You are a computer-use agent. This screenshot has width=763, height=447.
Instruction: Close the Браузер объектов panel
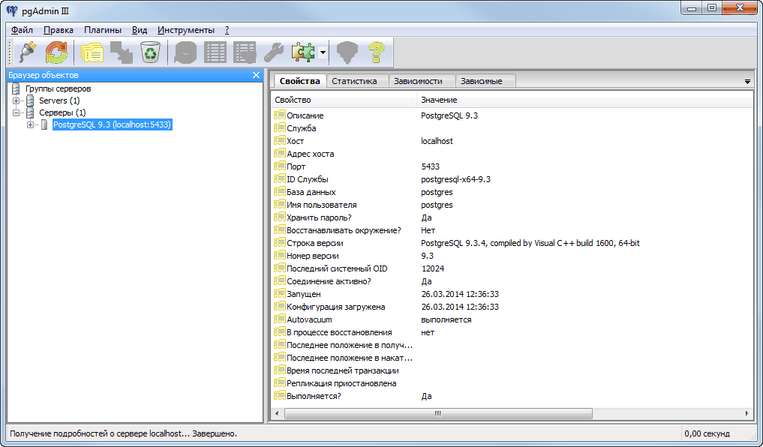(255, 75)
